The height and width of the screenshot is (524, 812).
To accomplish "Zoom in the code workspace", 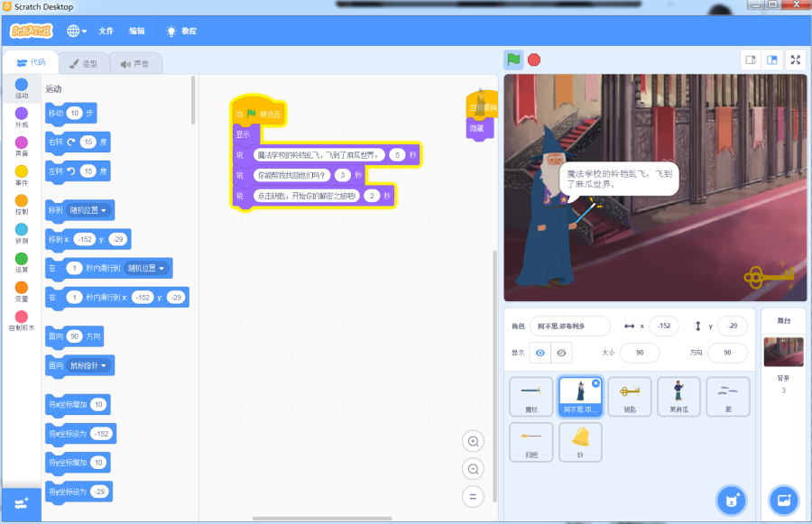I will (472, 441).
